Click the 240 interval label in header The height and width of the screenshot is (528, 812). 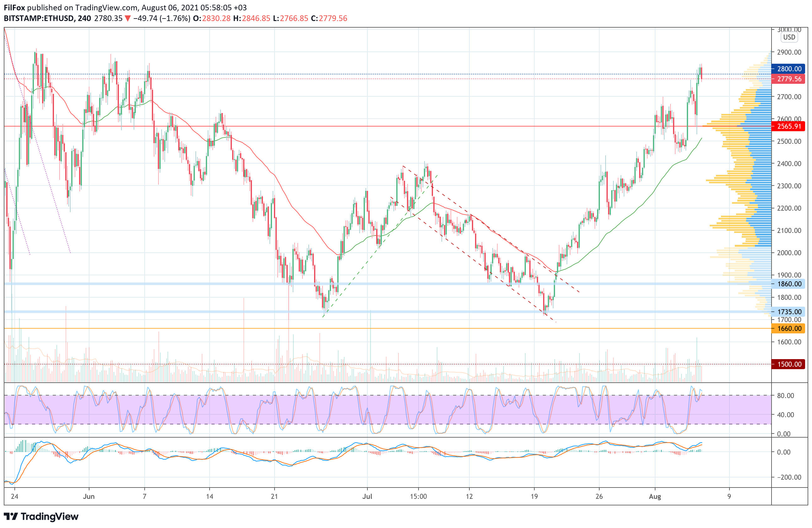(84, 19)
